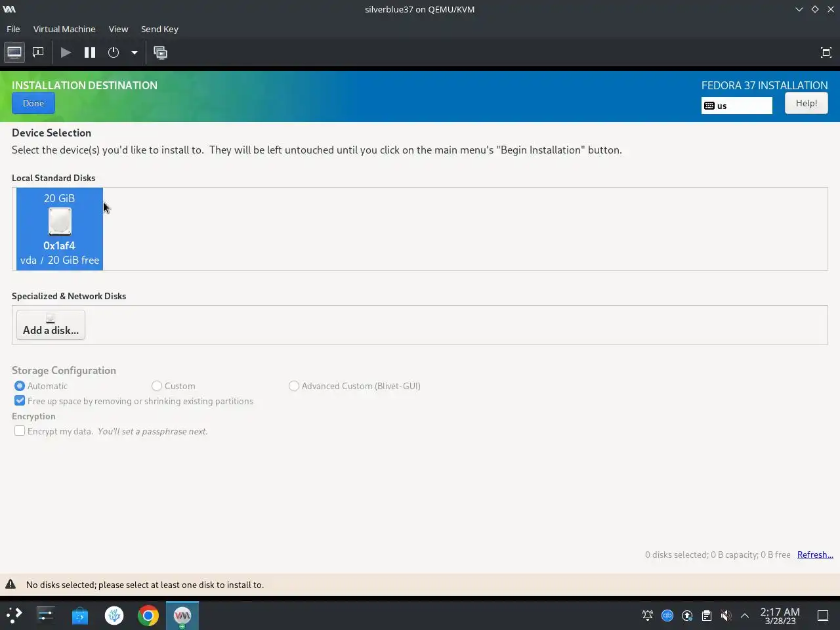Click the Run virtual machine play icon

point(66,52)
